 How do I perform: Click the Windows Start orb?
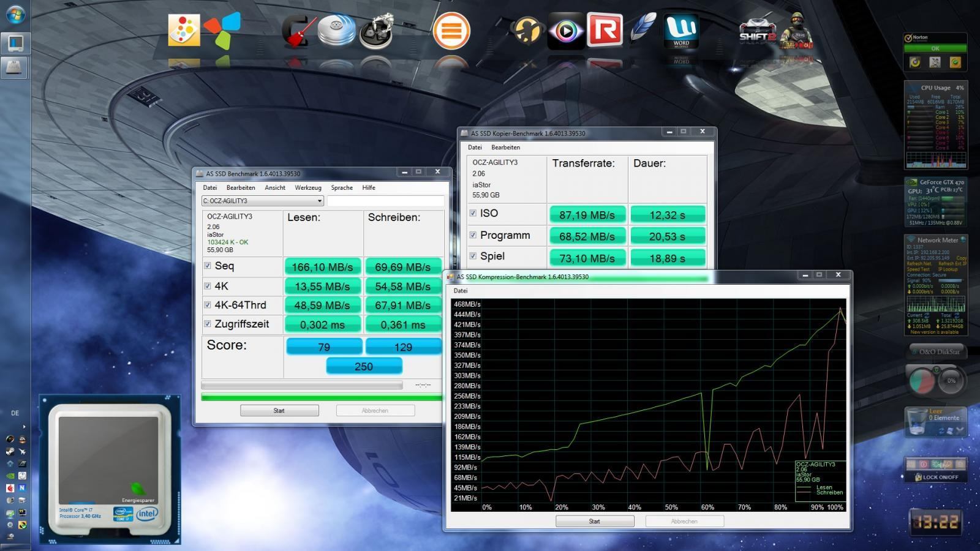(15, 15)
